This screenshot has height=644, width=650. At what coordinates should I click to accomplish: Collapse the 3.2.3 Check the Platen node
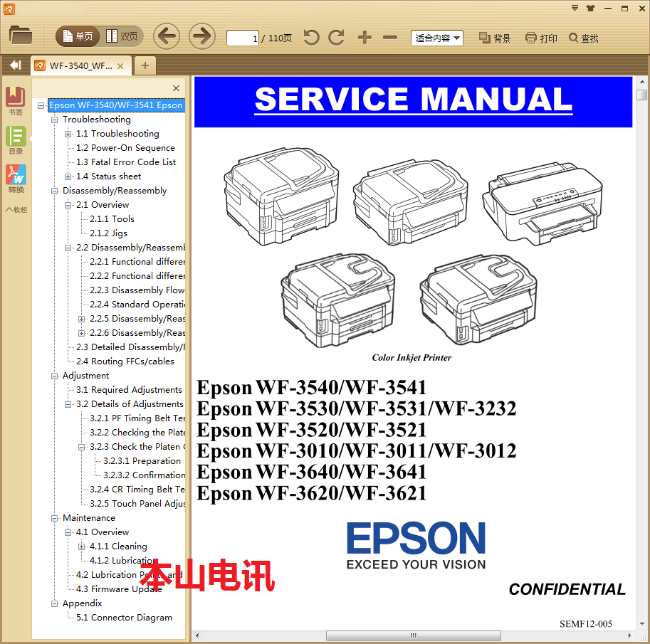[x=82, y=447]
